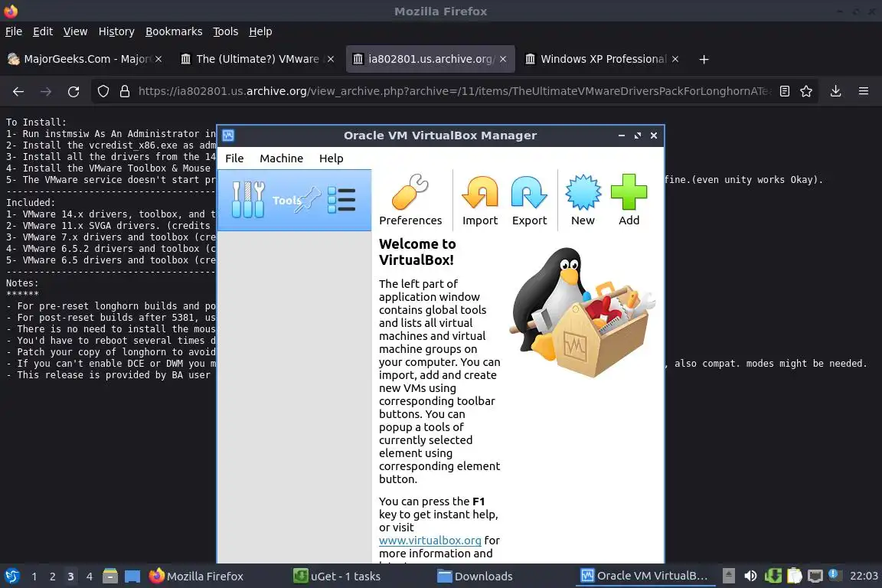Click the VirtualBox window title icon

pyautogui.click(x=228, y=136)
